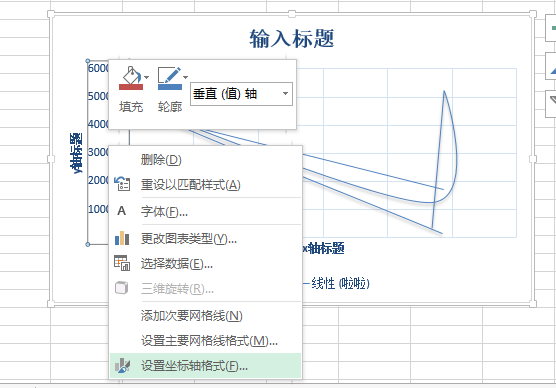Open the Outline color dropdown arrow
Screen dimensions: 556x388
(185, 77)
